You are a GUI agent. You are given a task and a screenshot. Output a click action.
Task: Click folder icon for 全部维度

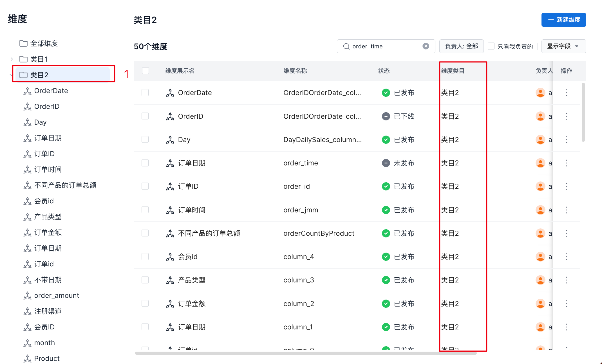(23, 43)
